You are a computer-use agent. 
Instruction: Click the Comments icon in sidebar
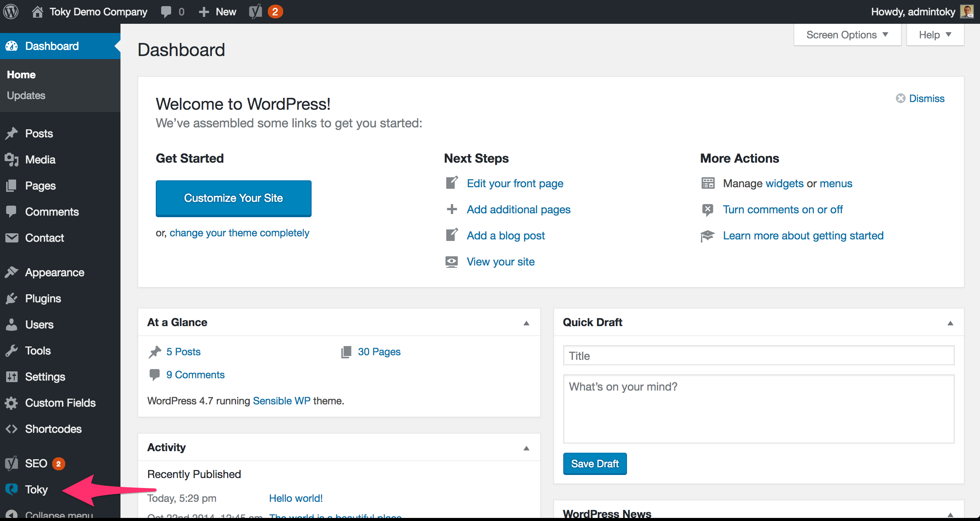pos(12,211)
